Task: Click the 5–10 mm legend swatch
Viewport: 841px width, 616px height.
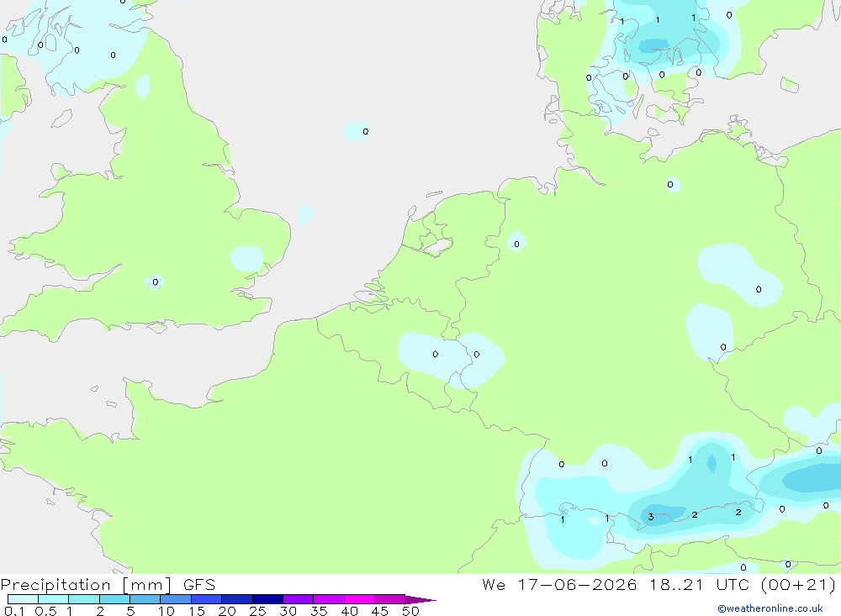Action: [145, 599]
